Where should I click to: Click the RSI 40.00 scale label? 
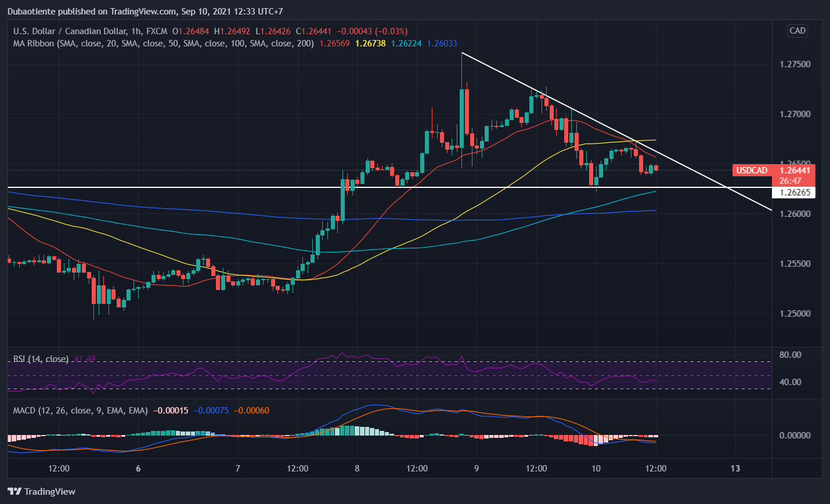790,382
